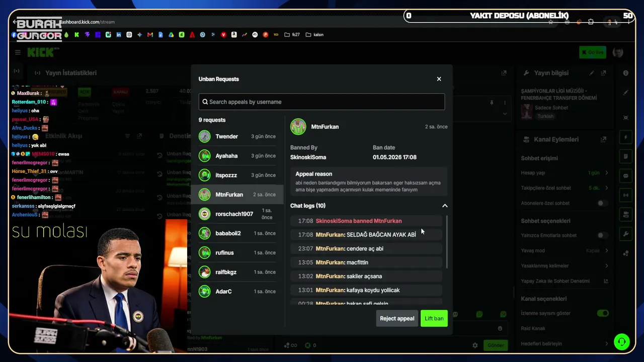The image size is (644, 362).
Task: Toggle Abonelere özel sohbet switch
Action: point(602,203)
